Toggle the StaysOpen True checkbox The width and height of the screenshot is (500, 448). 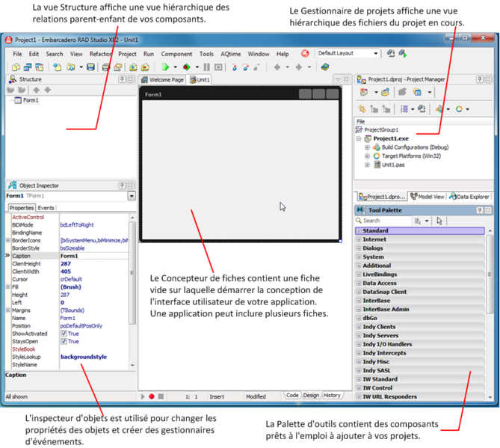point(64,341)
